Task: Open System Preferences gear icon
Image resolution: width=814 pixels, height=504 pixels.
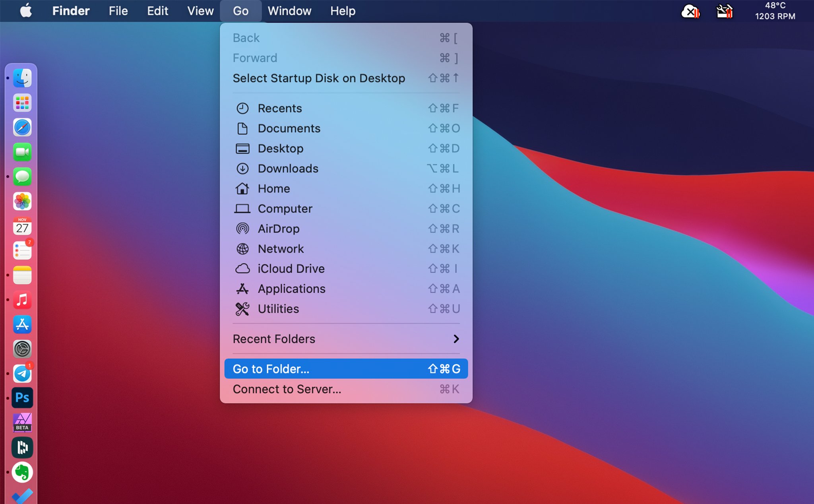Action: tap(22, 349)
